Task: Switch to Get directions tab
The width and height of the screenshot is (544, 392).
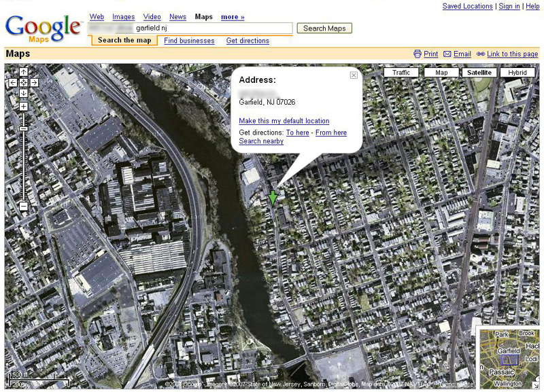Action: [248, 41]
